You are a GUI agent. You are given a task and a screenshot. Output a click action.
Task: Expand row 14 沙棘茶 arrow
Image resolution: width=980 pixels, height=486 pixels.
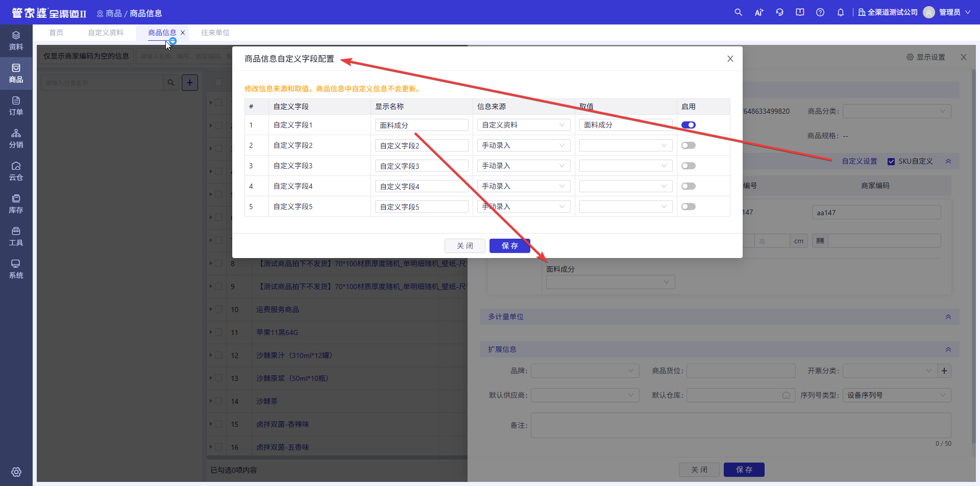(211, 401)
